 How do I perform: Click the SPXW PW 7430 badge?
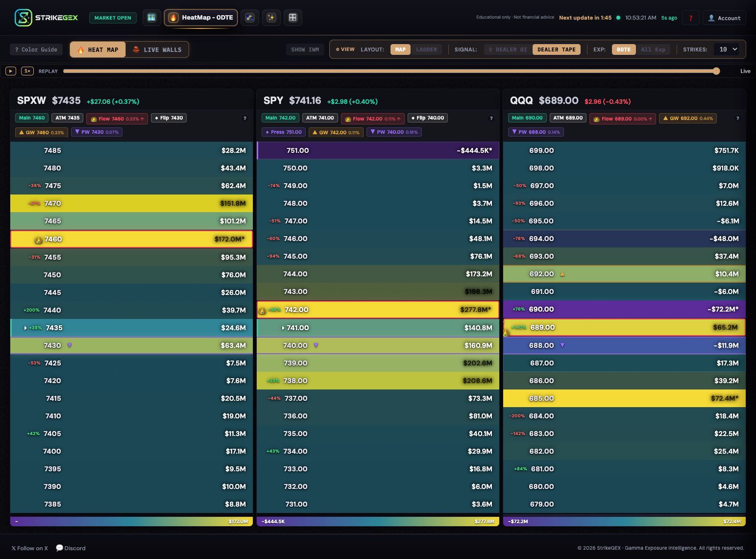pos(97,132)
